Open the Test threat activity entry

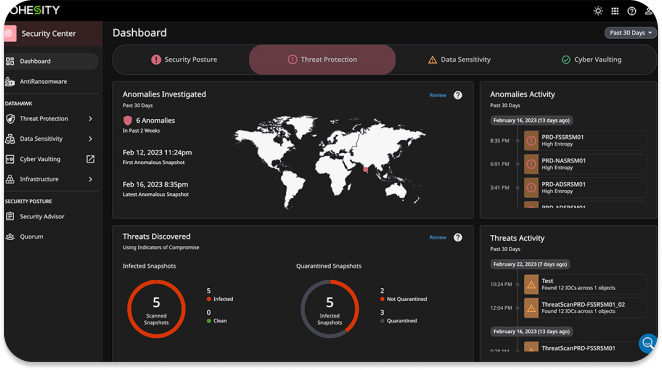tap(585, 284)
